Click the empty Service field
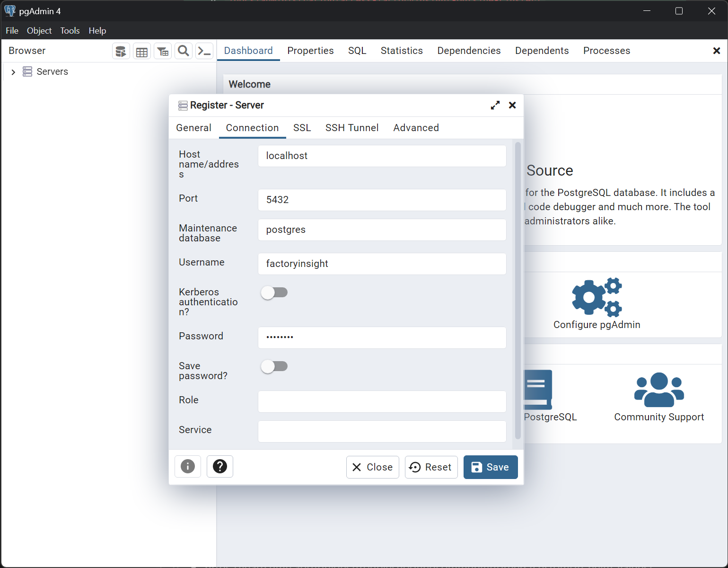The image size is (728, 568). [x=382, y=431]
